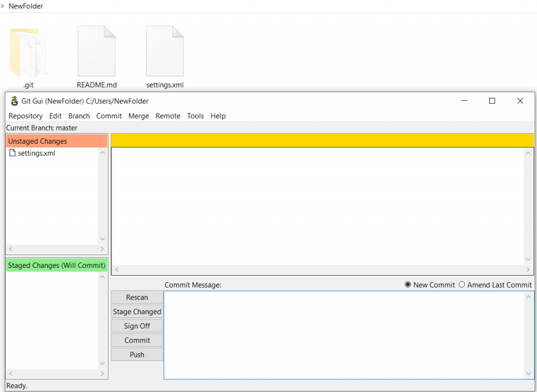The image size is (537, 392).
Task: Select the settings.xml file icon in NewFolder
Action: point(165,51)
